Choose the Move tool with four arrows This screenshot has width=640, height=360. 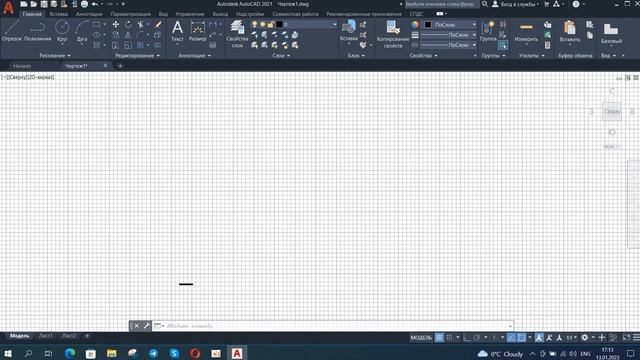point(116,24)
